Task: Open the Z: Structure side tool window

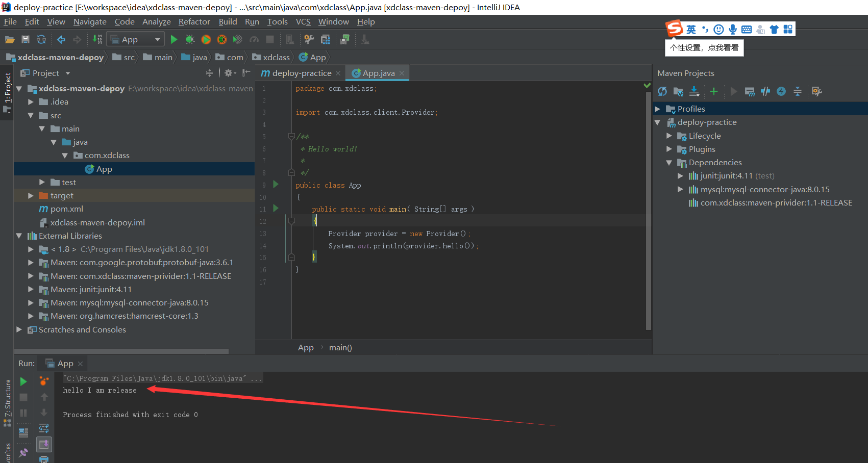Action: click(7, 403)
